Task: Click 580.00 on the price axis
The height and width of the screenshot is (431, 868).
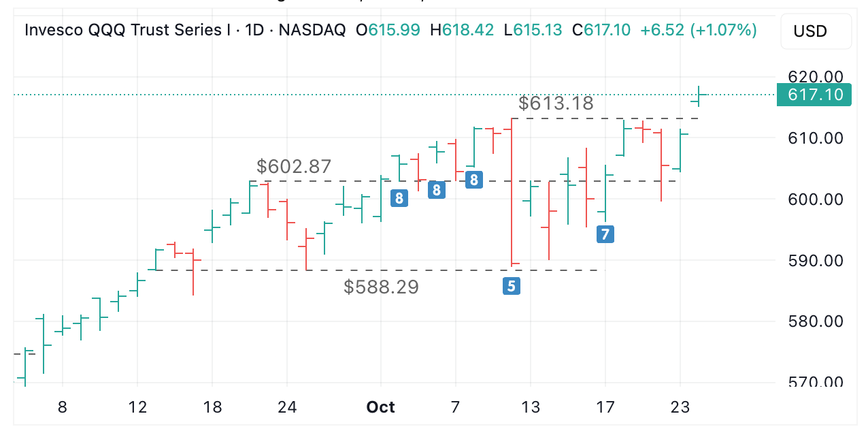Action: point(814,321)
